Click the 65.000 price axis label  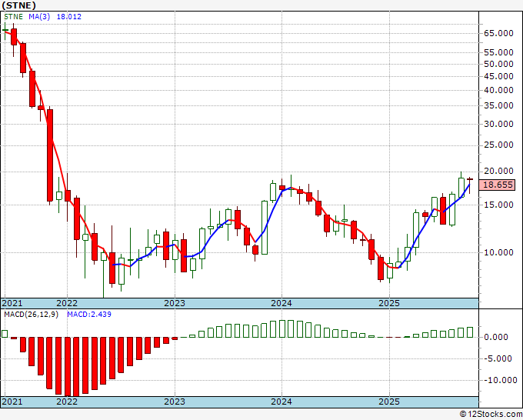pos(498,33)
